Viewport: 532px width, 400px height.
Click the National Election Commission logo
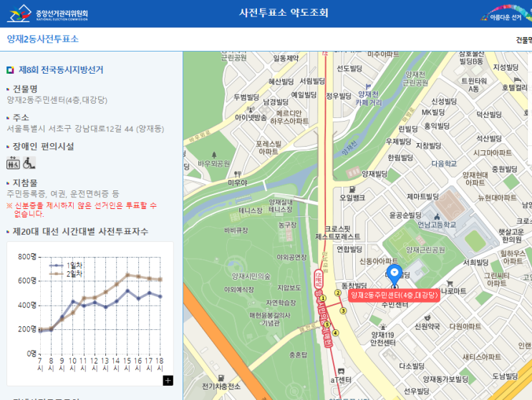coord(47,14)
